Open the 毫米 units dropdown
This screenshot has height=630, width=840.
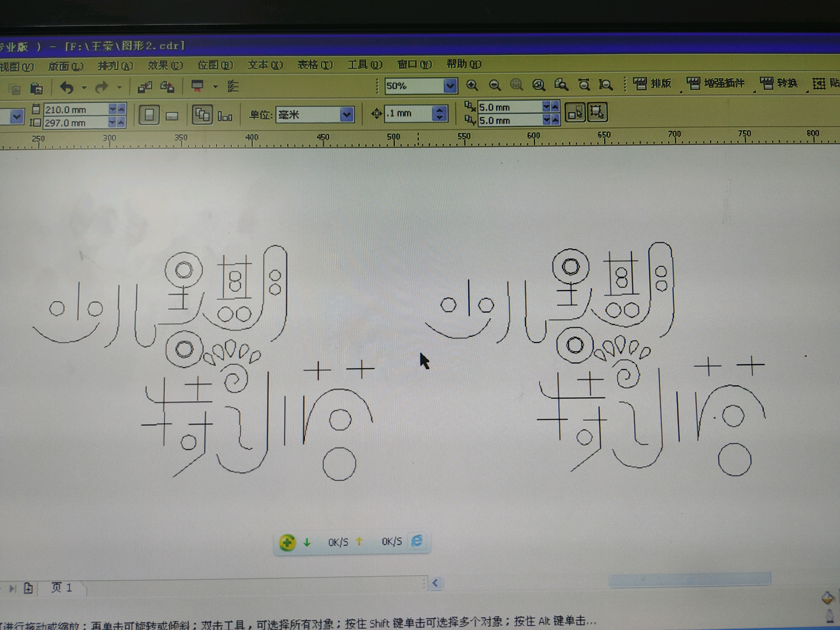click(346, 114)
